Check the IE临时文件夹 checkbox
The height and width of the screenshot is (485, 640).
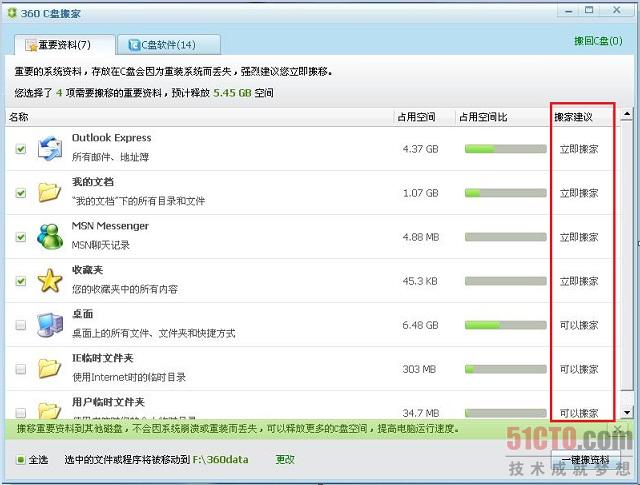coord(20,369)
